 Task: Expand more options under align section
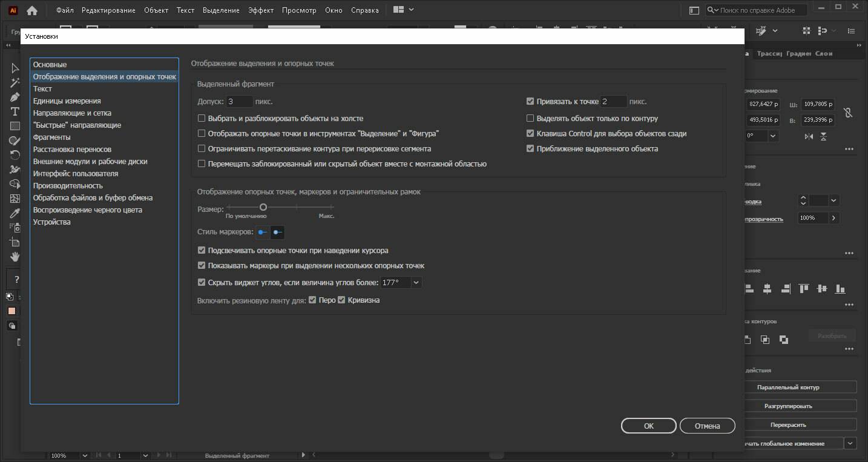point(849,305)
